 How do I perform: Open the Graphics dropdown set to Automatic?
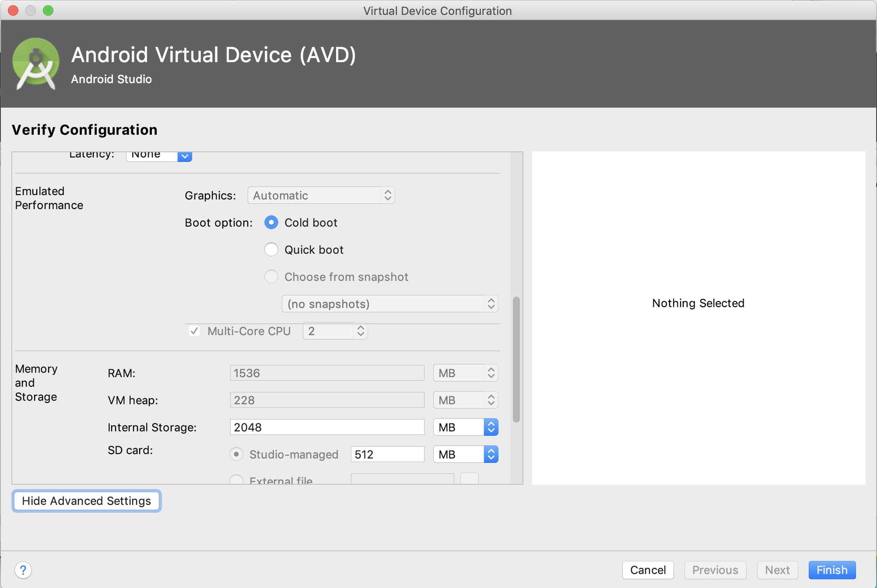coord(321,196)
